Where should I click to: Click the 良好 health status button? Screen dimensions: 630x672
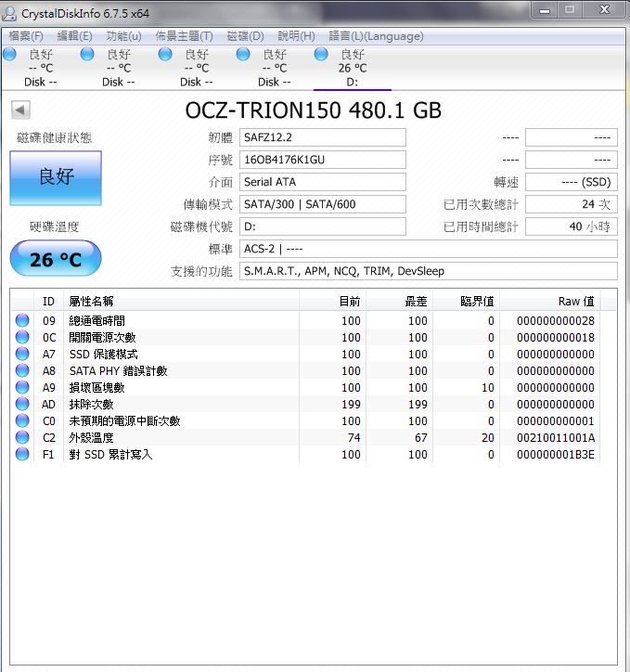tap(56, 178)
